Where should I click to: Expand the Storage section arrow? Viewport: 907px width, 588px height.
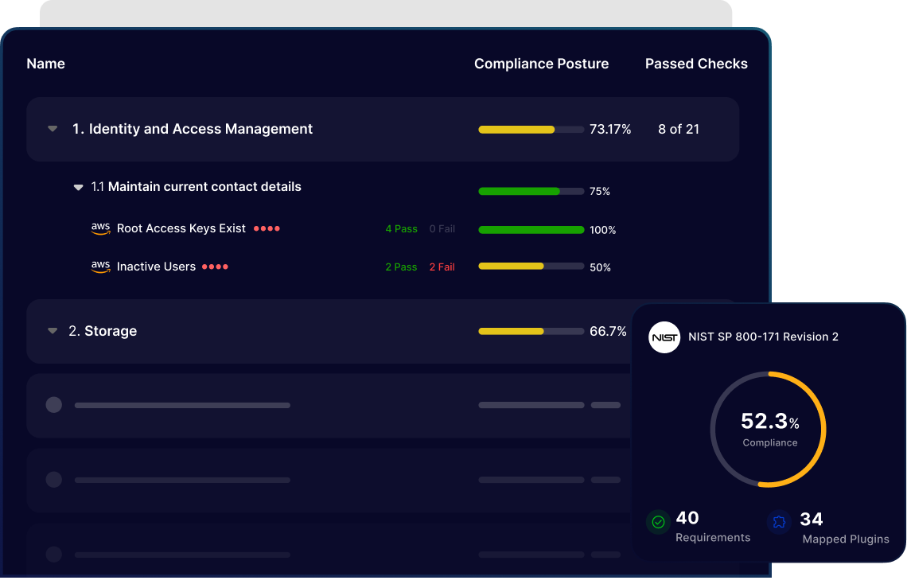pos(53,331)
